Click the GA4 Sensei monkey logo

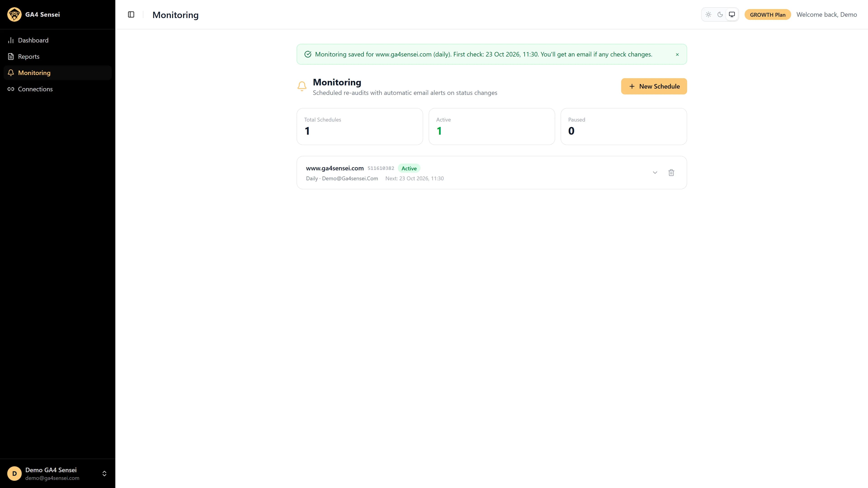click(14, 14)
